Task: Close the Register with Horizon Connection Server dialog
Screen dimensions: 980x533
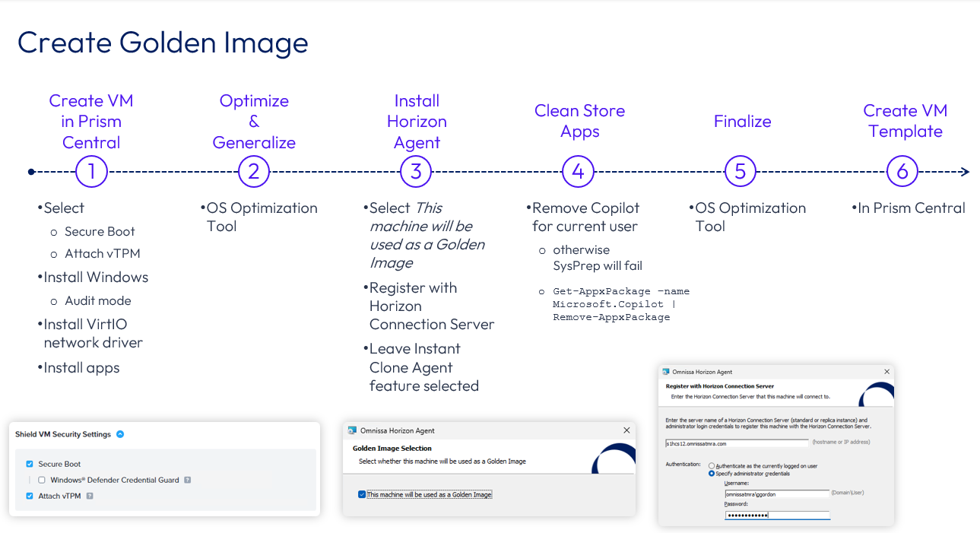Action: click(x=886, y=372)
